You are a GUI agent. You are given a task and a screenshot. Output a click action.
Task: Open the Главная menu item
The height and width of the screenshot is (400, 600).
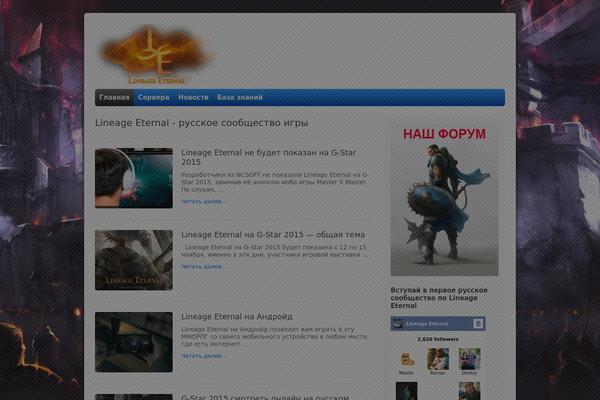114,97
